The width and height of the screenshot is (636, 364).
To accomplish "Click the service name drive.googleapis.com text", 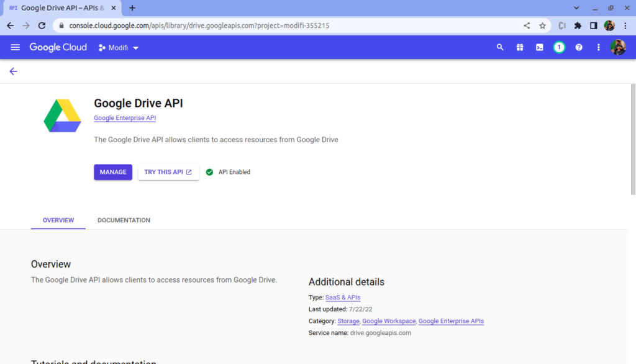I will (x=381, y=333).
